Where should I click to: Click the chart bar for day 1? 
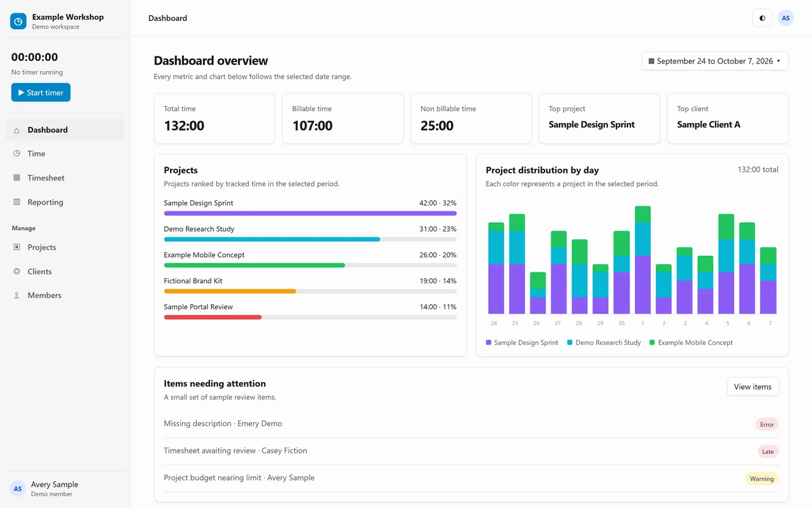point(643,260)
